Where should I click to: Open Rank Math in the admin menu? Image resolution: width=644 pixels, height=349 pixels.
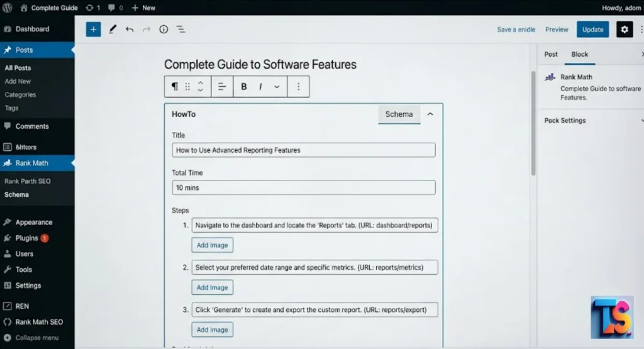[x=37, y=163]
